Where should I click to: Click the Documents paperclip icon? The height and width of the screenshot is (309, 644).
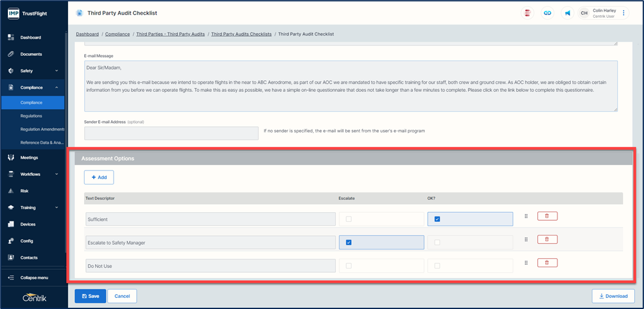point(11,54)
